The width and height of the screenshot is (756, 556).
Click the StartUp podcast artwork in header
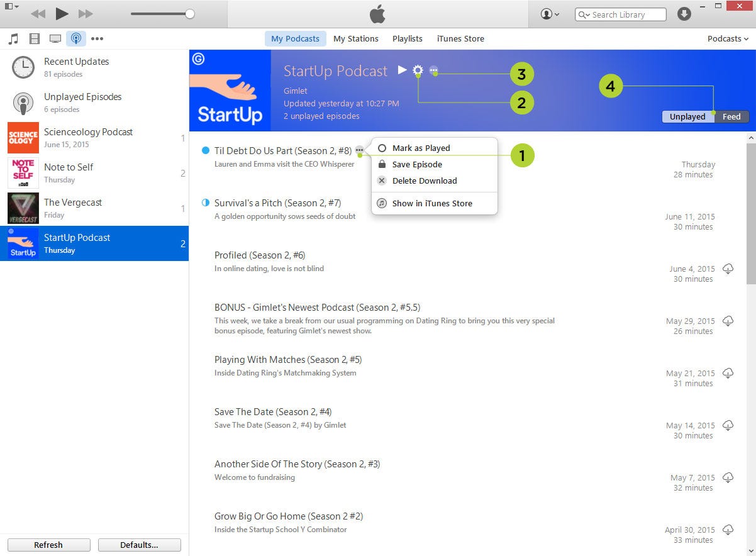[x=230, y=91]
